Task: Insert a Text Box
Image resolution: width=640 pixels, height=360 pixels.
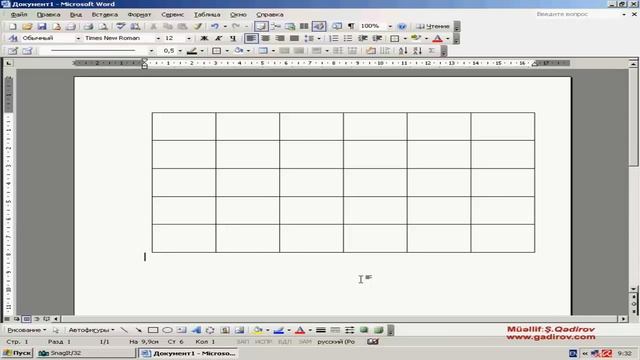Action: click(182, 330)
